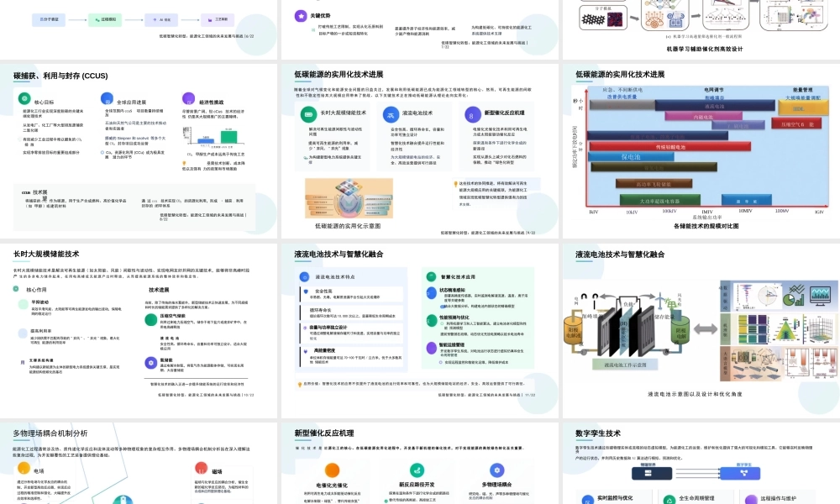The width and height of the screenshot is (840, 504).
Task: Click the blue 状态精准感知 icon
Action: [431, 292]
